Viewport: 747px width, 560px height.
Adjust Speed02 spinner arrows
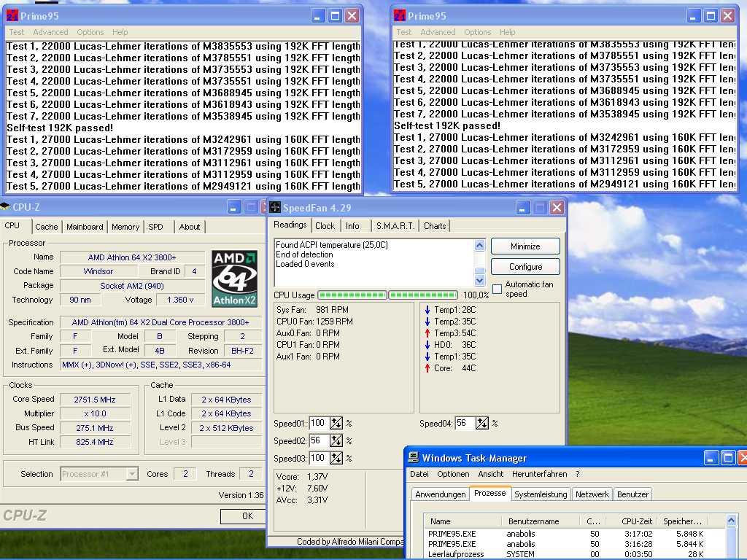click(x=336, y=440)
